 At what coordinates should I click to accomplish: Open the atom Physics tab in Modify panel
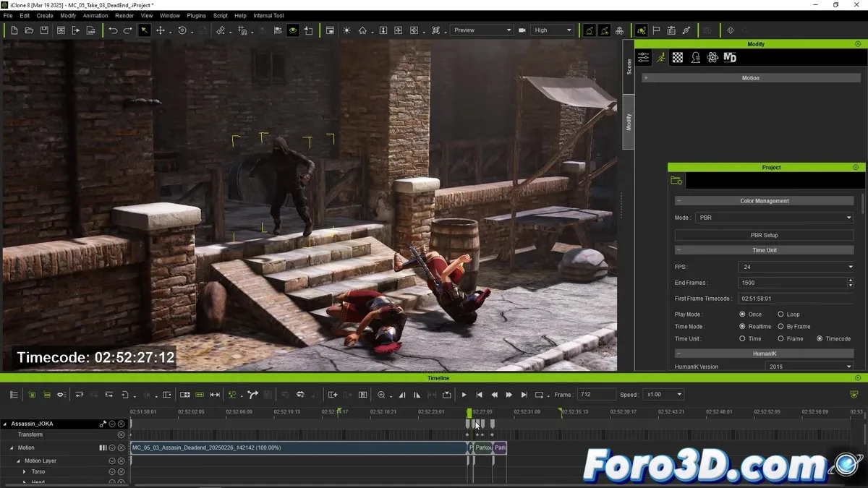[x=712, y=58]
